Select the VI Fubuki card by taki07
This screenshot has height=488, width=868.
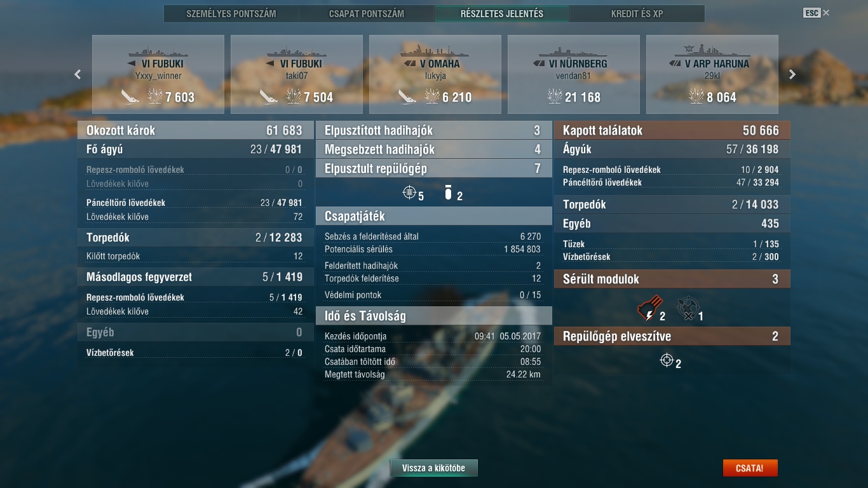click(x=297, y=74)
